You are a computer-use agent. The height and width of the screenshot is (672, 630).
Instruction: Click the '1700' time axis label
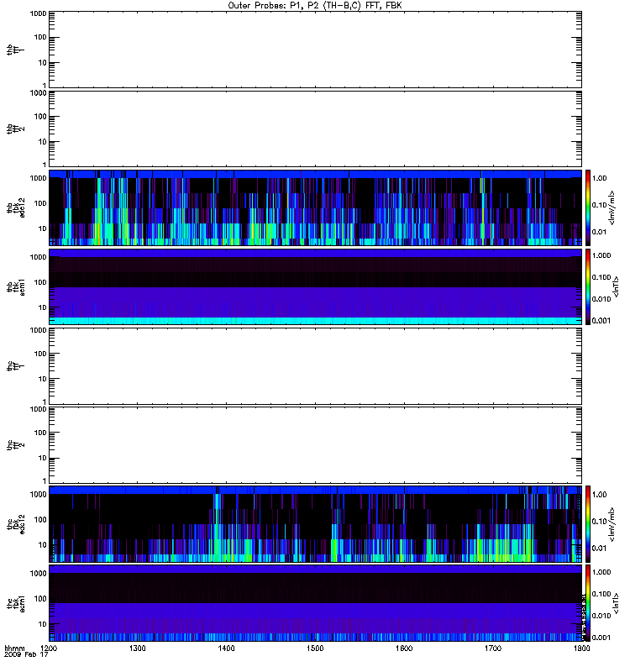coord(493,648)
